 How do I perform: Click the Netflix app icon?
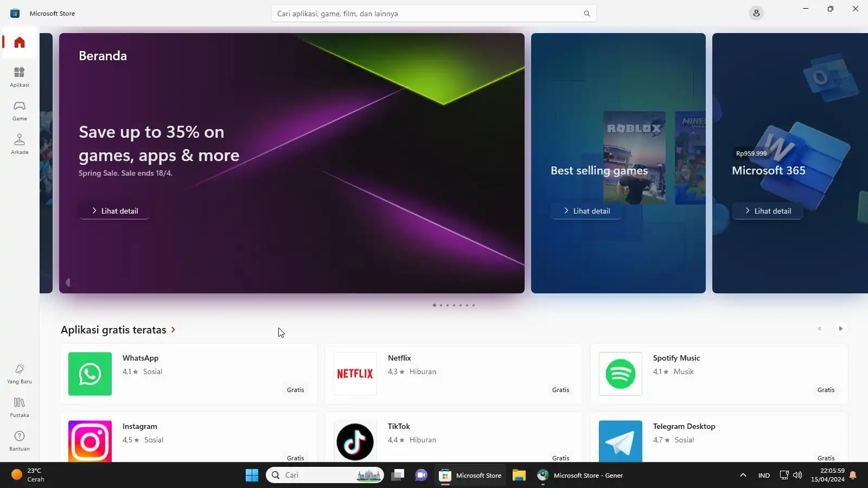[x=355, y=374]
